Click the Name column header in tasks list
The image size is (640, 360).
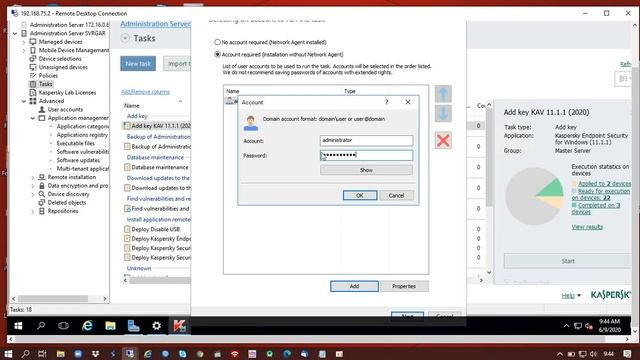tap(132, 105)
